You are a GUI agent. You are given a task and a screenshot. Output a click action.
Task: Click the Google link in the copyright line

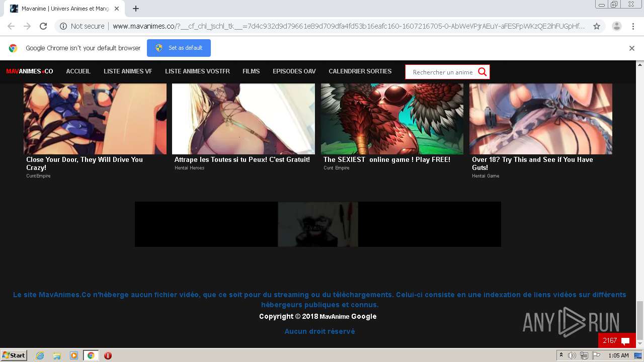tap(364, 317)
